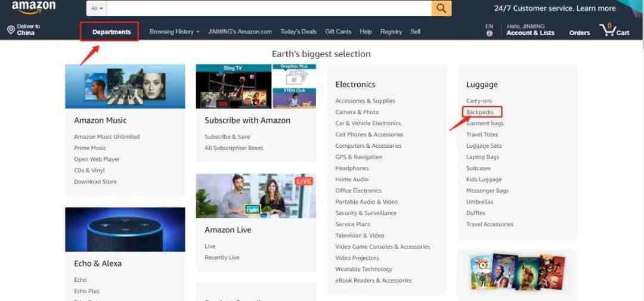Open Laptop Bags category
This screenshot has height=301, width=644.
pyautogui.click(x=482, y=157)
